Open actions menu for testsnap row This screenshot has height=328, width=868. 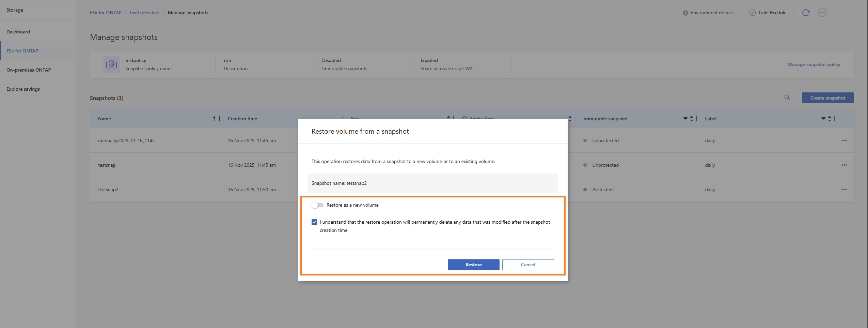pos(844,165)
